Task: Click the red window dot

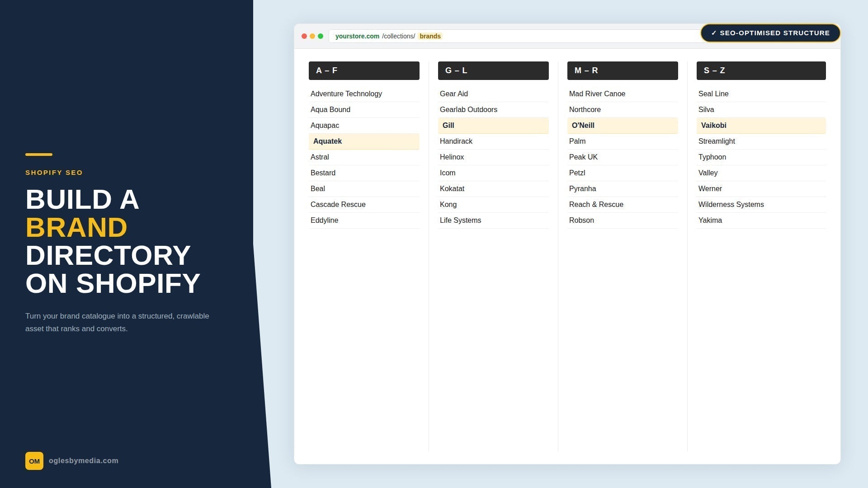Action: [304, 36]
